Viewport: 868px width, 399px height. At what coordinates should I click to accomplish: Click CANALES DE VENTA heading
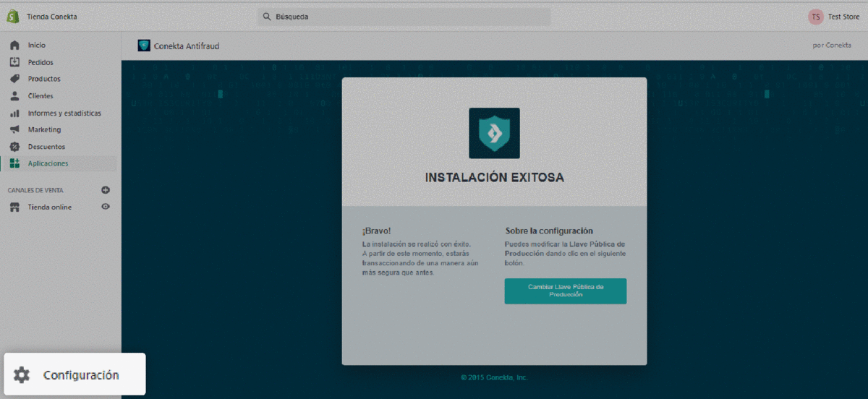click(x=35, y=190)
